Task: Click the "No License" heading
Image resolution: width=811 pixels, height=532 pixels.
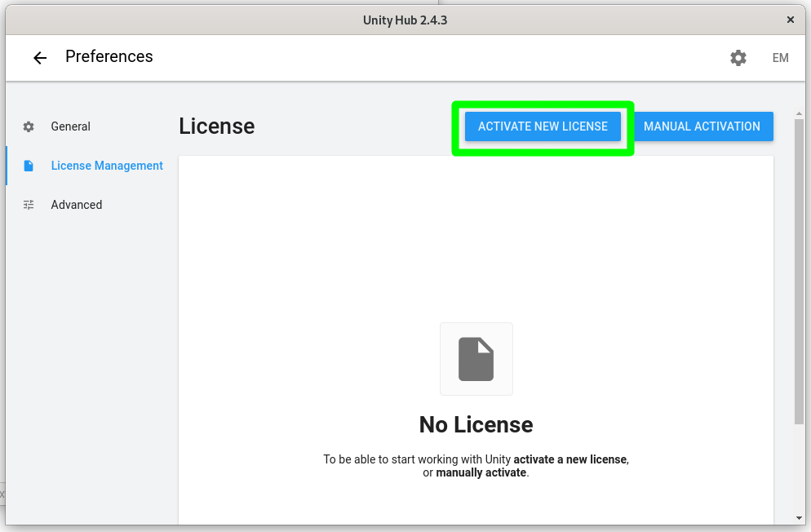Action: point(476,425)
